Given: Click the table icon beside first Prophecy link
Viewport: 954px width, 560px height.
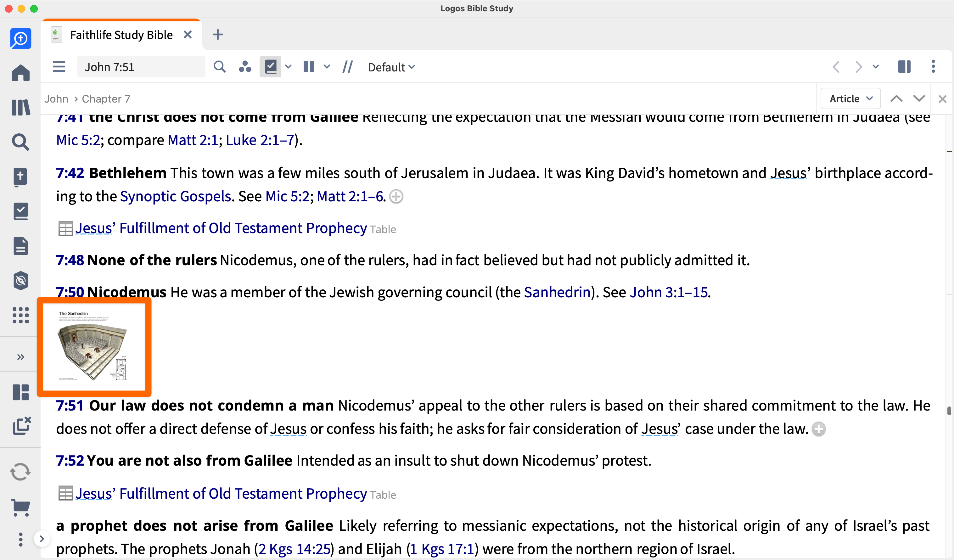Looking at the screenshot, I should 65,228.
